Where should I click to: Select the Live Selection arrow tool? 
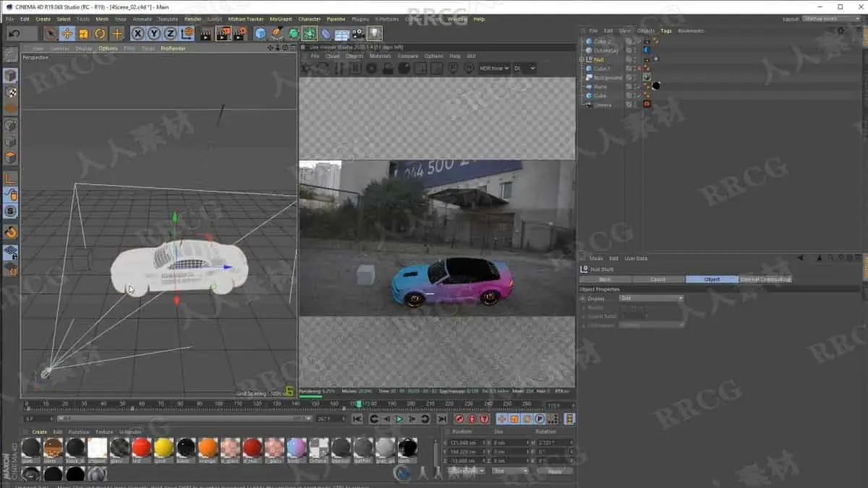tap(51, 33)
